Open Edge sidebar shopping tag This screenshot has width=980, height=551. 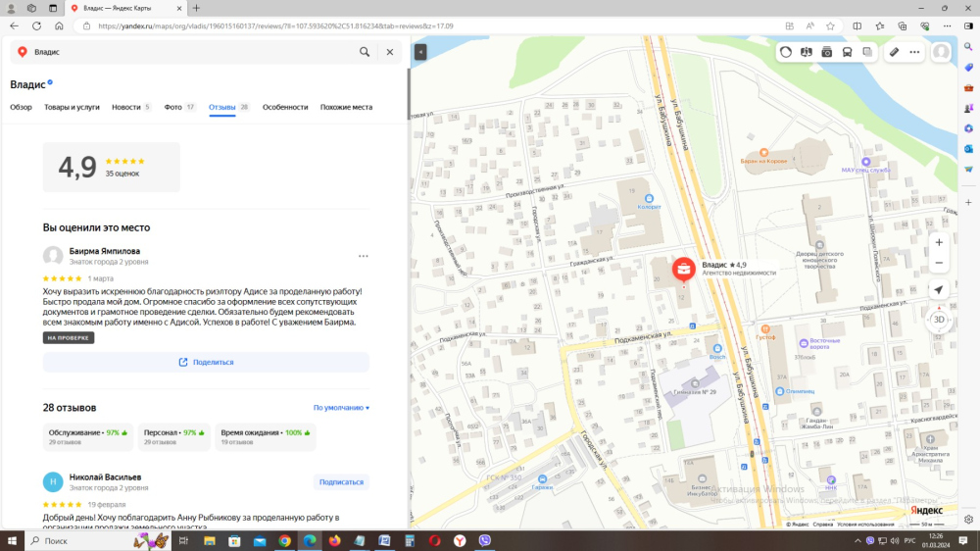coord(969,68)
